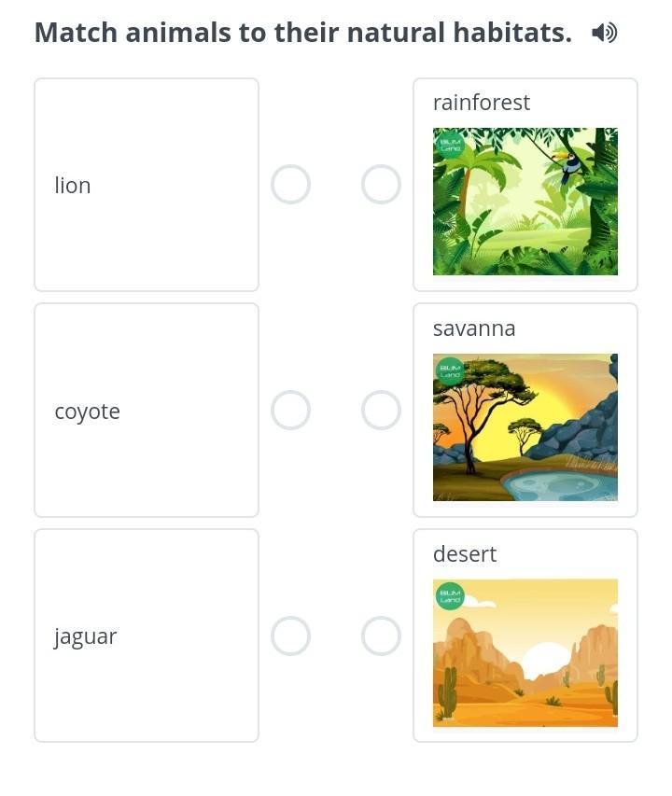The image size is (672, 796).
Task: Click the rainforest jungle picture
Action: [x=525, y=202]
